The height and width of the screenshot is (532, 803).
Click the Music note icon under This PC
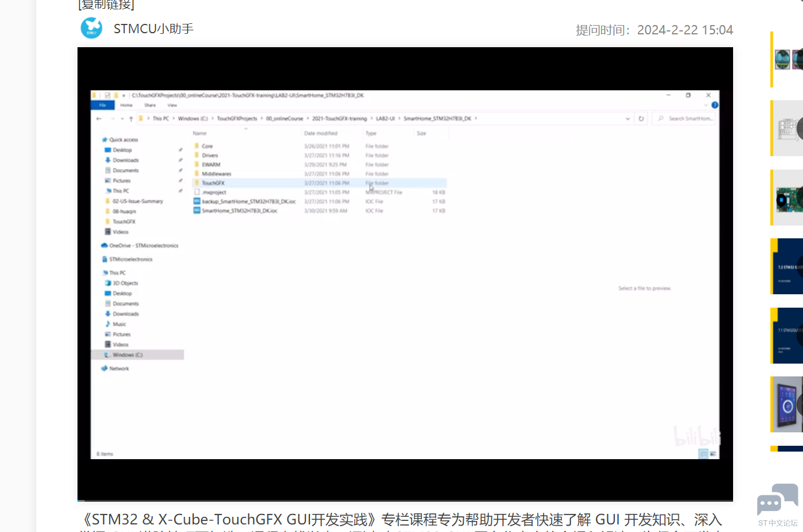coord(108,324)
